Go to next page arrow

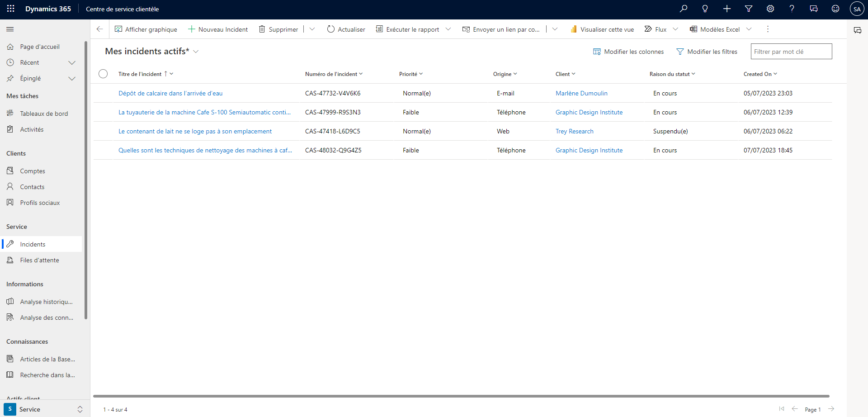(x=831, y=409)
